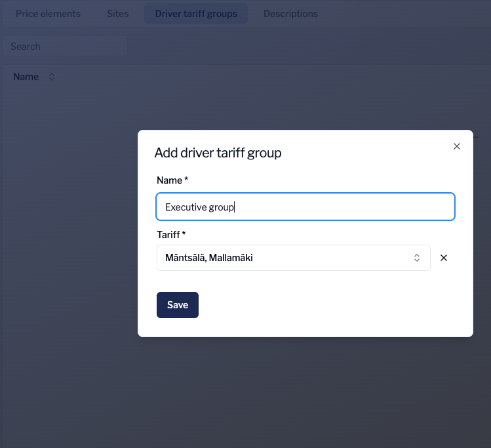Click the empty table area under Name header
This screenshot has height=448, width=491.
pos(66,197)
